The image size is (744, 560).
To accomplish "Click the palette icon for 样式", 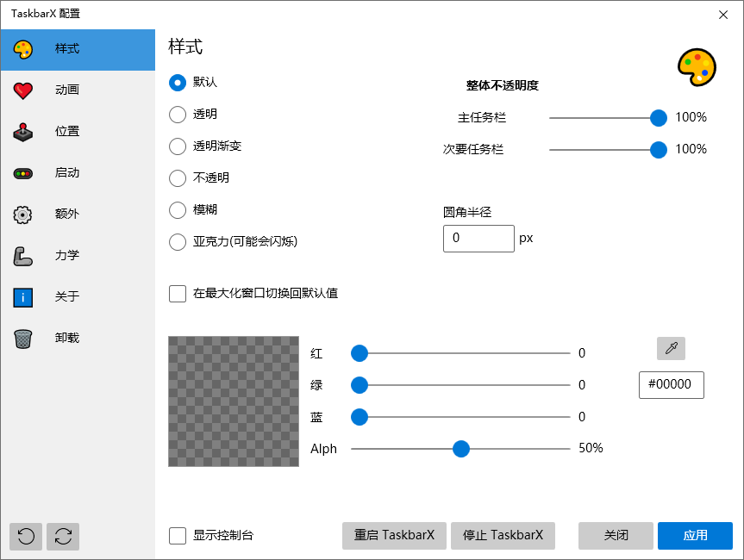I will click(23, 49).
